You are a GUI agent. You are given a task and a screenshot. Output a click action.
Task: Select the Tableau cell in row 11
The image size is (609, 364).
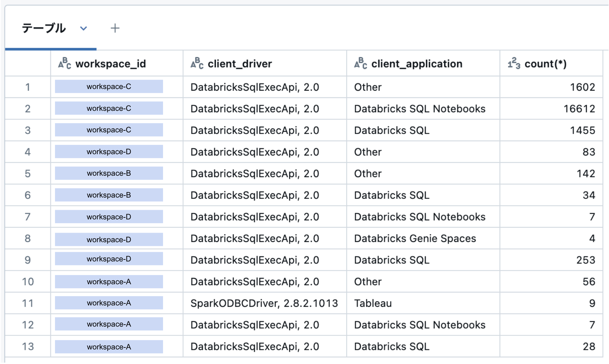pos(372,303)
